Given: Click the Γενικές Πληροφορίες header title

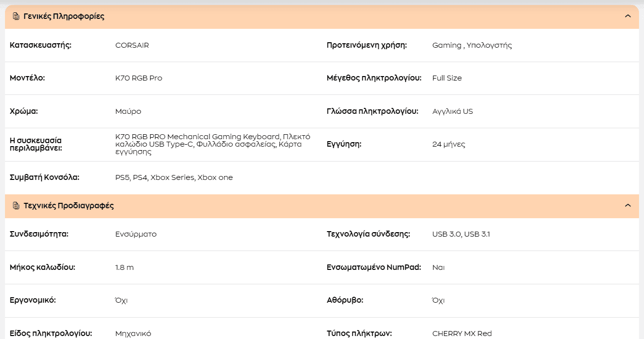Looking at the screenshot, I should tap(64, 16).
